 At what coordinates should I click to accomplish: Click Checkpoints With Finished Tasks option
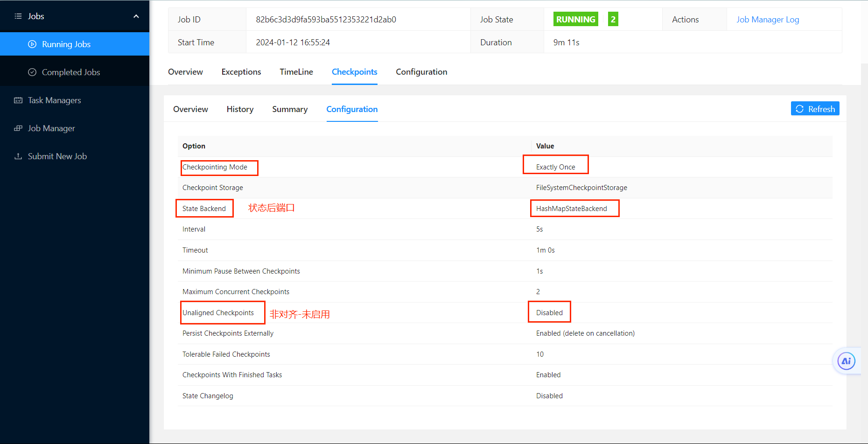(232, 375)
